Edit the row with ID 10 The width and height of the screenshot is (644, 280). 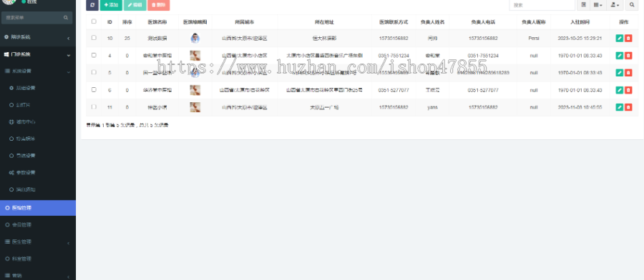point(620,38)
